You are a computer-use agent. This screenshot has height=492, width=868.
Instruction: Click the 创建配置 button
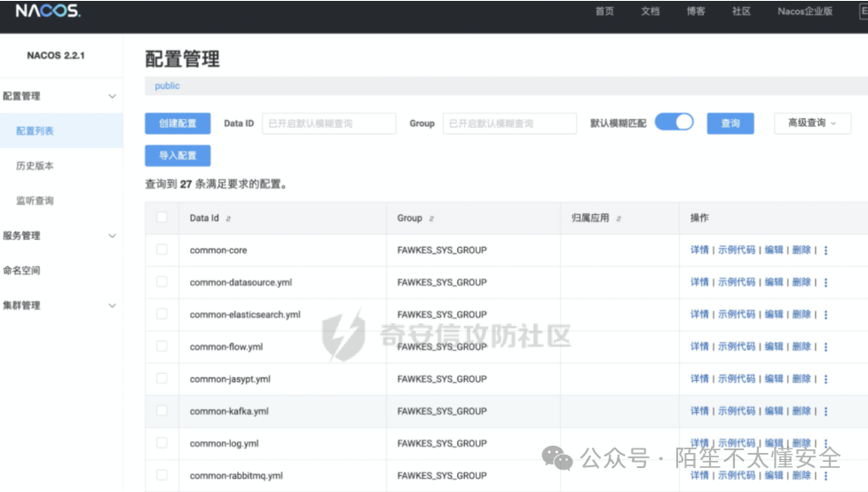coord(178,123)
